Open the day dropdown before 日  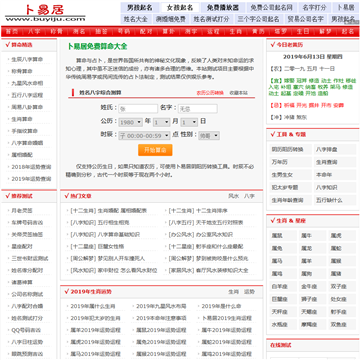[x=189, y=122]
